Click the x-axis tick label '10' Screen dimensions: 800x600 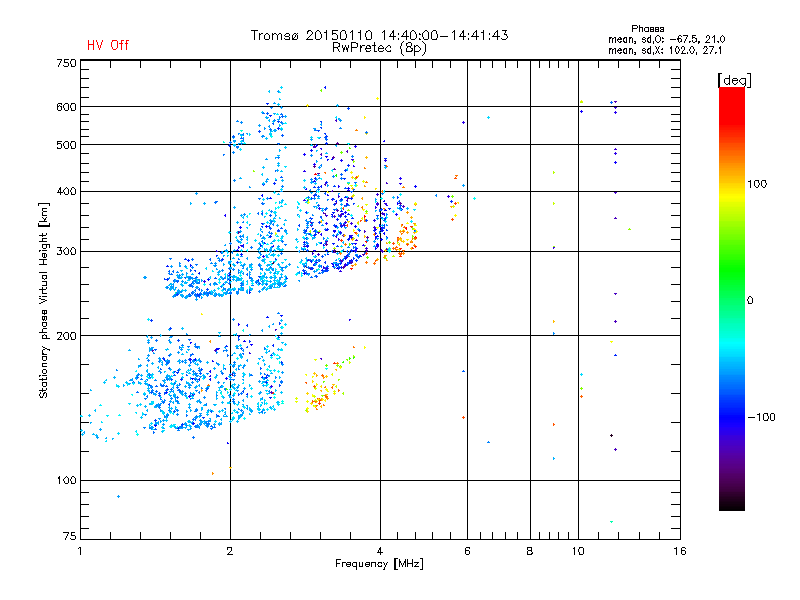[x=578, y=551]
